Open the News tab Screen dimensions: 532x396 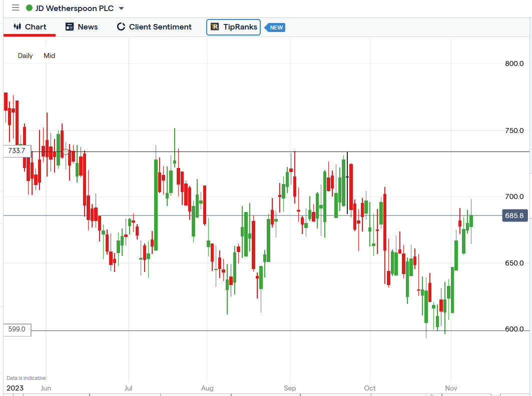click(x=82, y=27)
